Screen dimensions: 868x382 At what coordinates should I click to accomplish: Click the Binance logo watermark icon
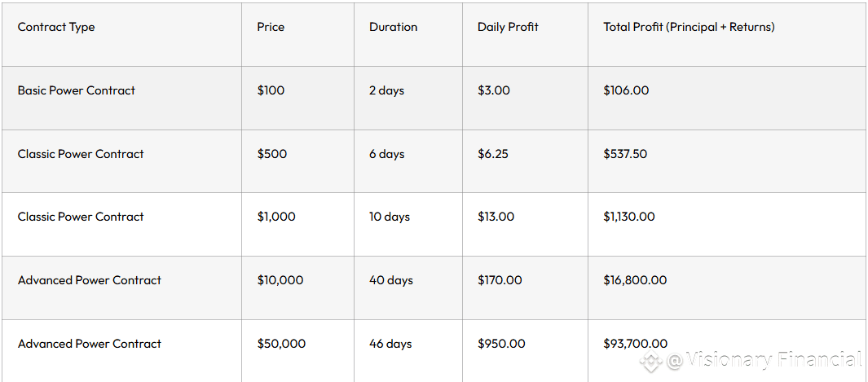pyautogui.click(x=651, y=361)
